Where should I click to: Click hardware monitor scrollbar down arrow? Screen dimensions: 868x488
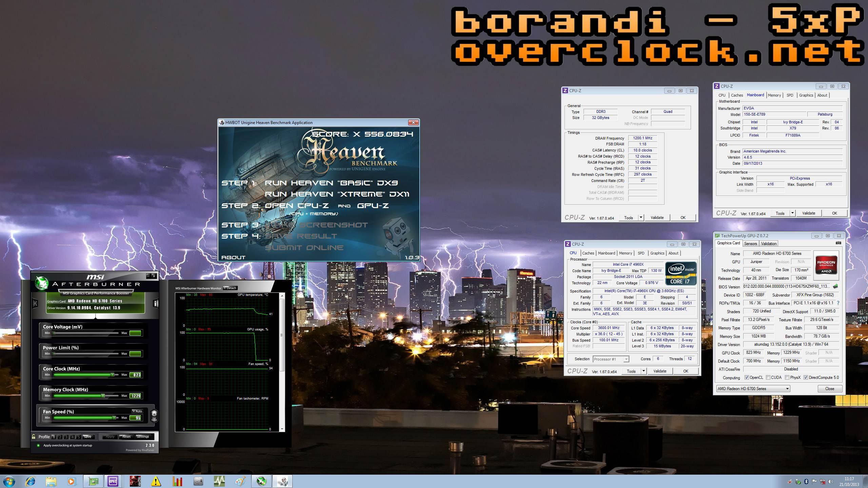282,429
